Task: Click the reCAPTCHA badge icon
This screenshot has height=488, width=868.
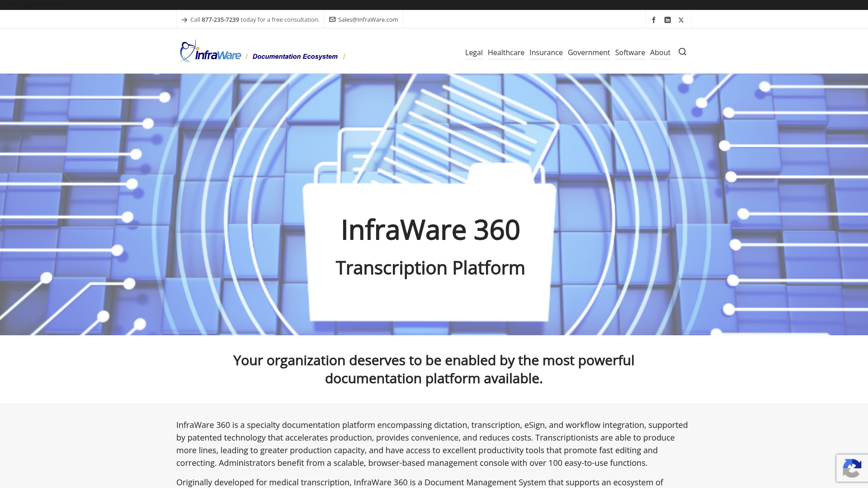Action: 852,468
